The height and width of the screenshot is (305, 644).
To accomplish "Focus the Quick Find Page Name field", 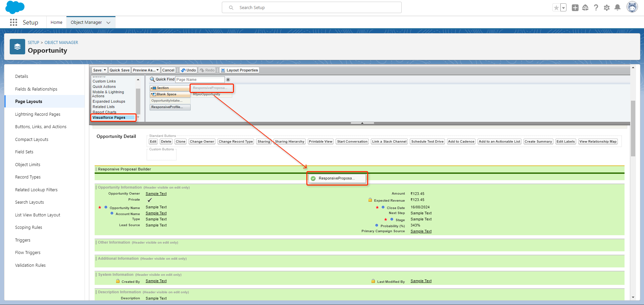I will [200, 80].
